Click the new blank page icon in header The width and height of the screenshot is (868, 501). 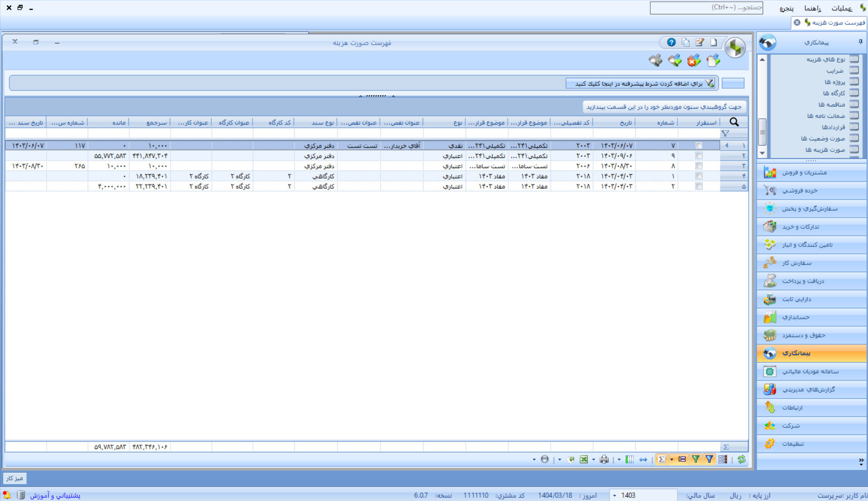tap(714, 42)
